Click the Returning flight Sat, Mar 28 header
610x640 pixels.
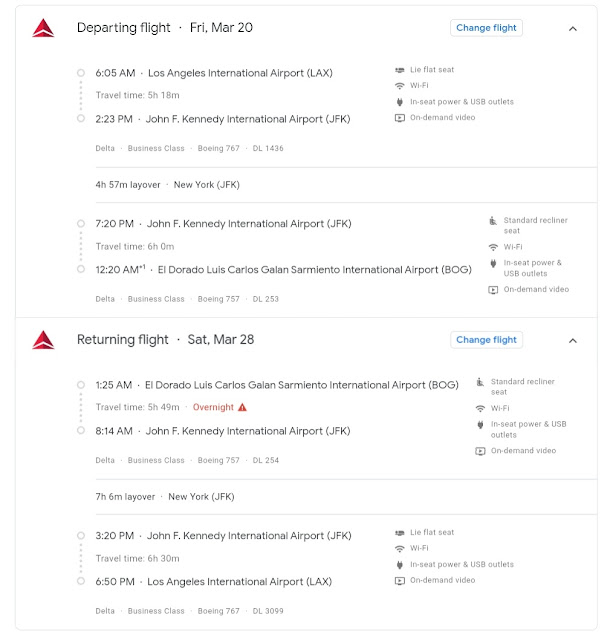[166, 340]
